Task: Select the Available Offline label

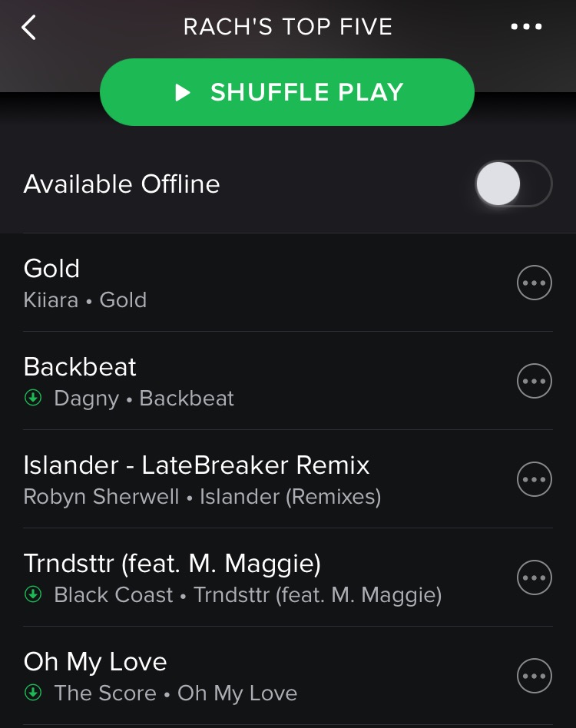Action: (121, 184)
